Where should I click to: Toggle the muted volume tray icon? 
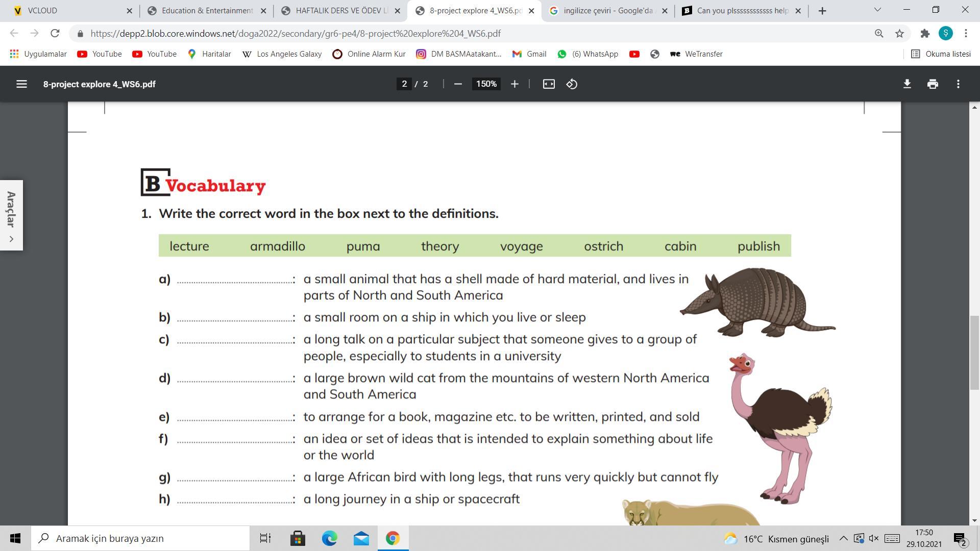point(874,539)
